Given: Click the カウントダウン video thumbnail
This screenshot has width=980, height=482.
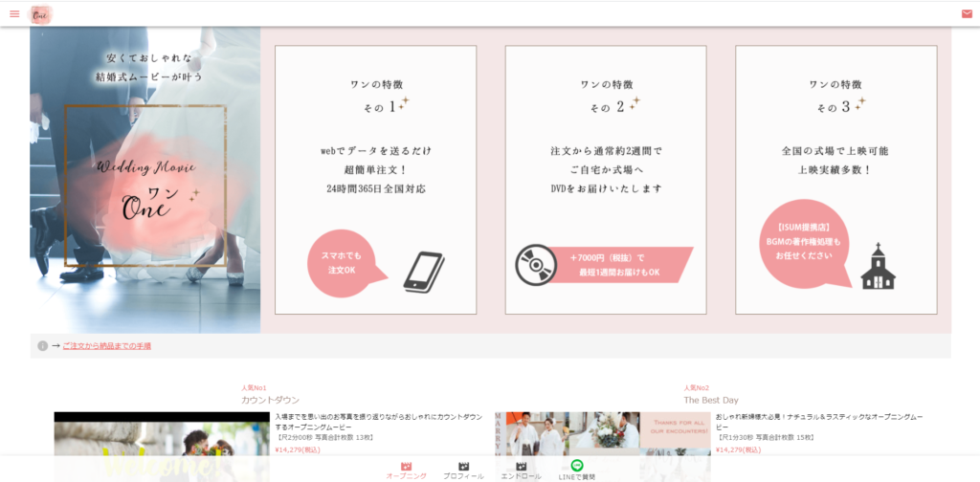Looking at the screenshot, I should [x=161, y=446].
